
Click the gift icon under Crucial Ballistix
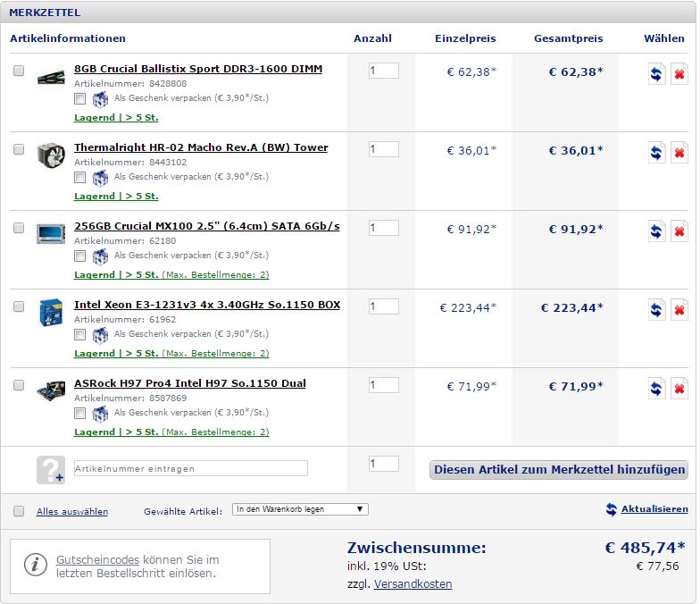click(x=100, y=99)
